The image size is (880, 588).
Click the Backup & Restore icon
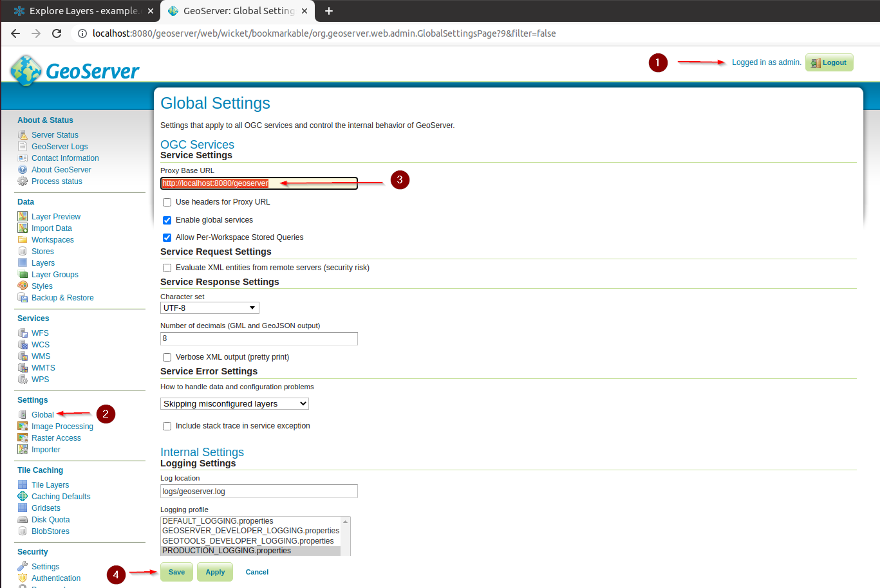(x=23, y=298)
